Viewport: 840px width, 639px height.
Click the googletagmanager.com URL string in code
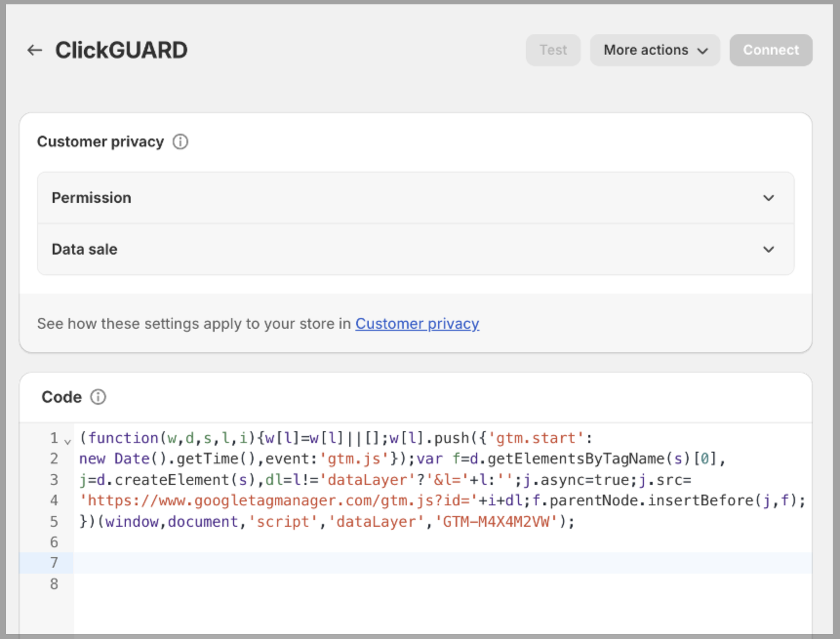(279, 501)
